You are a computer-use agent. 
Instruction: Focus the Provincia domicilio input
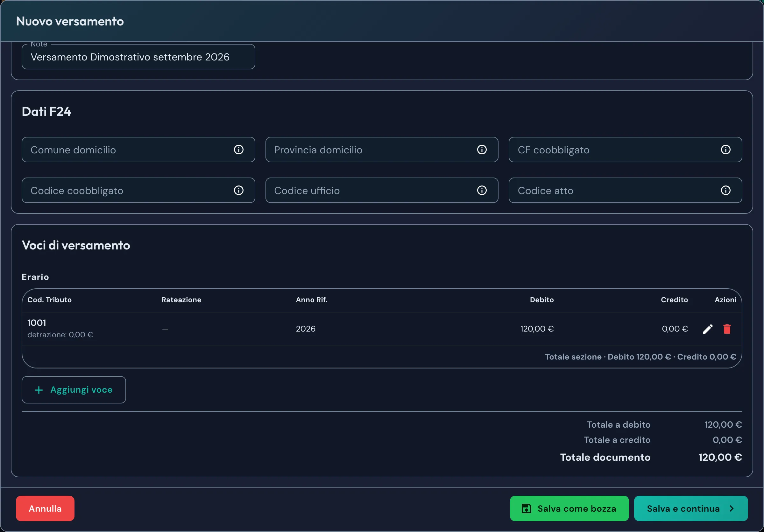382,150
